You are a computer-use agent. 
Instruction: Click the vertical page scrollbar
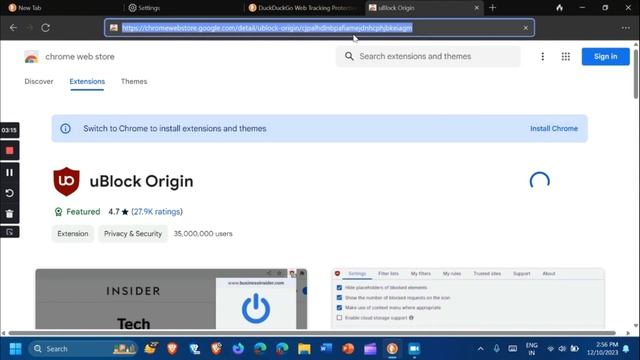636,73
